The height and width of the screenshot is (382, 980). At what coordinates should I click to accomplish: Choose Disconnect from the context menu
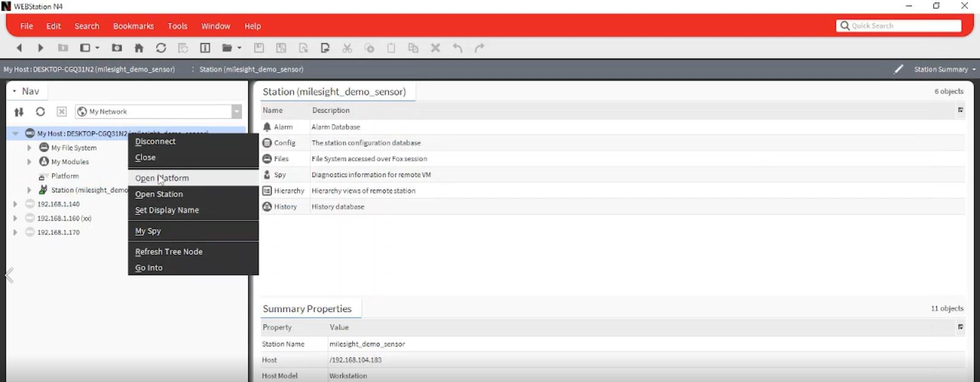[193, 142]
